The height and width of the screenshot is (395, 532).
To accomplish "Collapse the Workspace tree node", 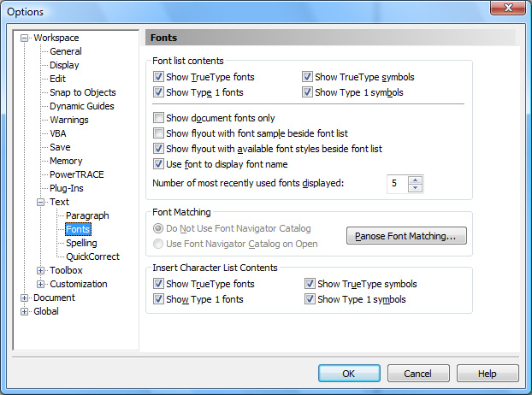I will point(24,38).
